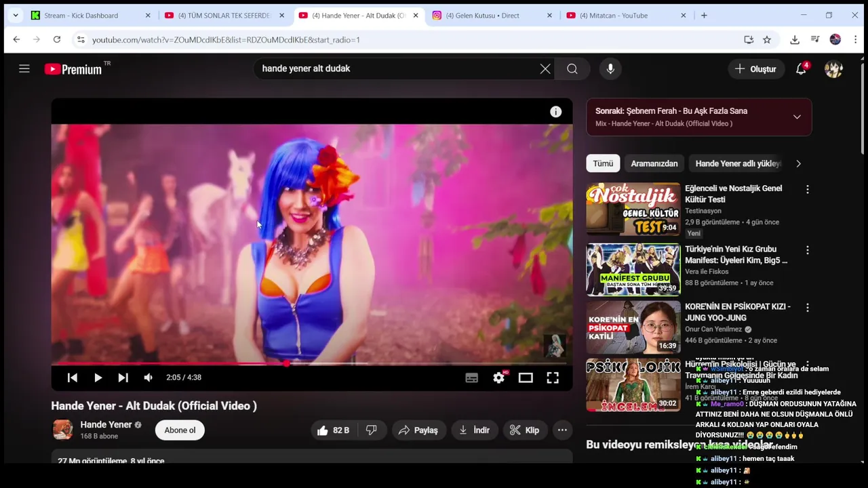Viewport: 868px width, 488px height.
Task: Start voice search with microphone icon
Action: pos(610,68)
